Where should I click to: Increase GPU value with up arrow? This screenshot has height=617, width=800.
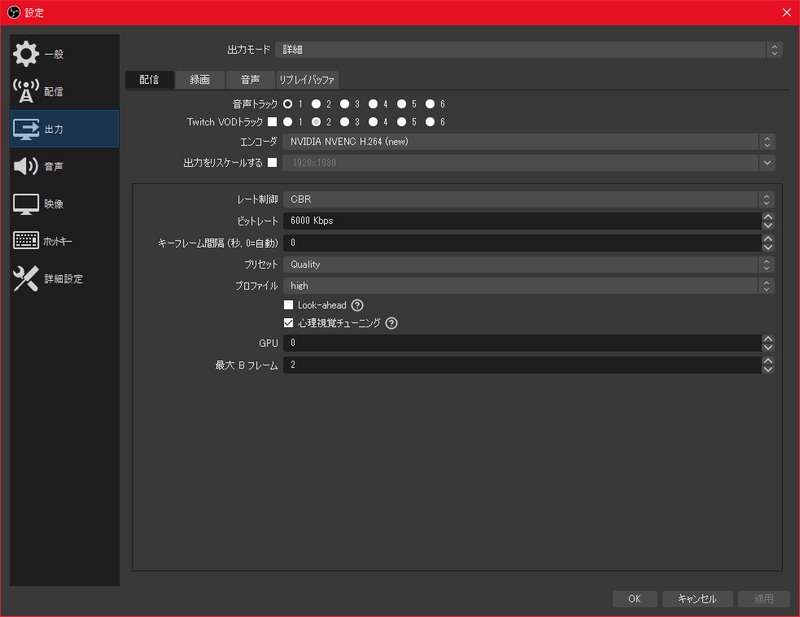[x=768, y=339]
